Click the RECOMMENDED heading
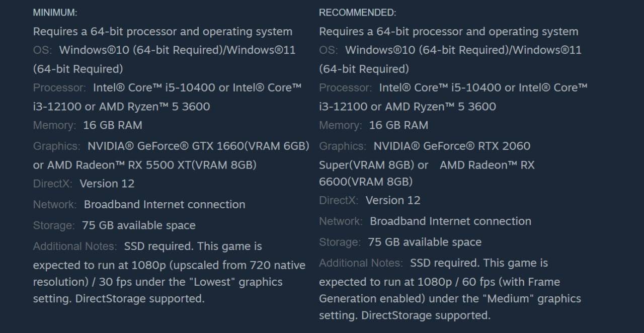 pos(357,13)
